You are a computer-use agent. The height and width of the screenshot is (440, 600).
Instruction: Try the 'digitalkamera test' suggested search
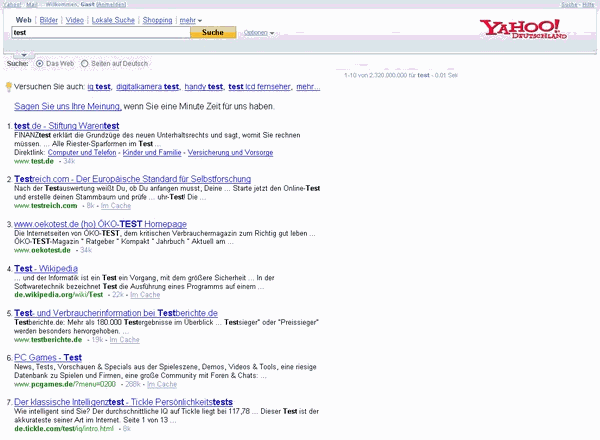148,87
